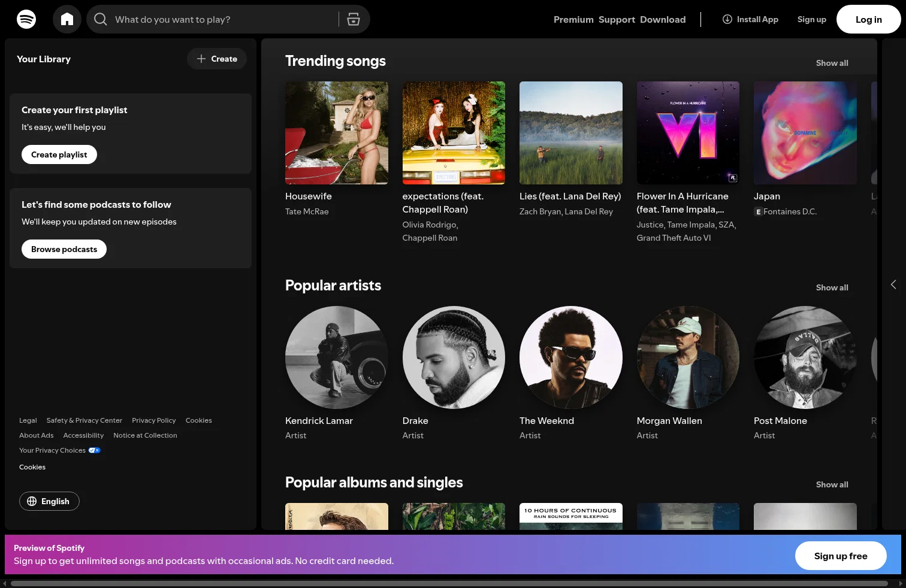
Task: Open Kendrick Lamar's artist photo
Action: [x=337, y=357]
